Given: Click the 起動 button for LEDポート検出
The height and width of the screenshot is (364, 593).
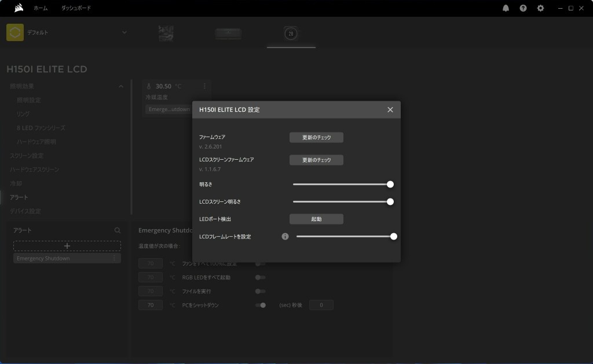Looking at the screenshot, I should pos(316,219).
